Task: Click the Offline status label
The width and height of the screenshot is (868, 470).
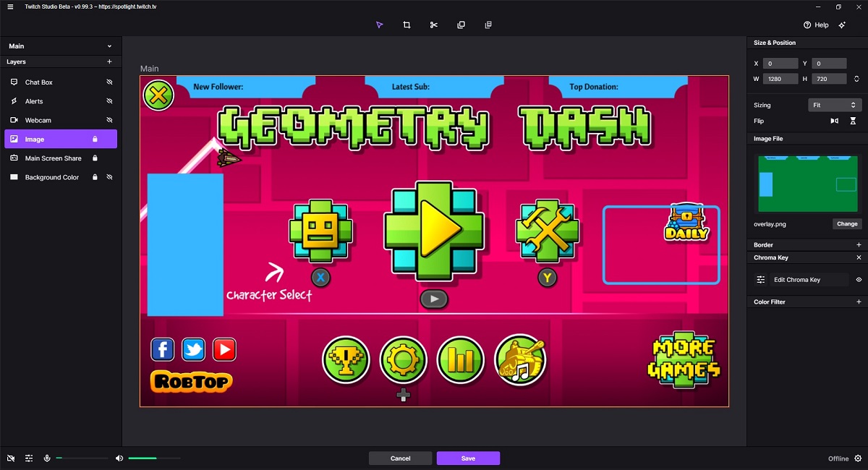Action: click(x=838, y=458)
